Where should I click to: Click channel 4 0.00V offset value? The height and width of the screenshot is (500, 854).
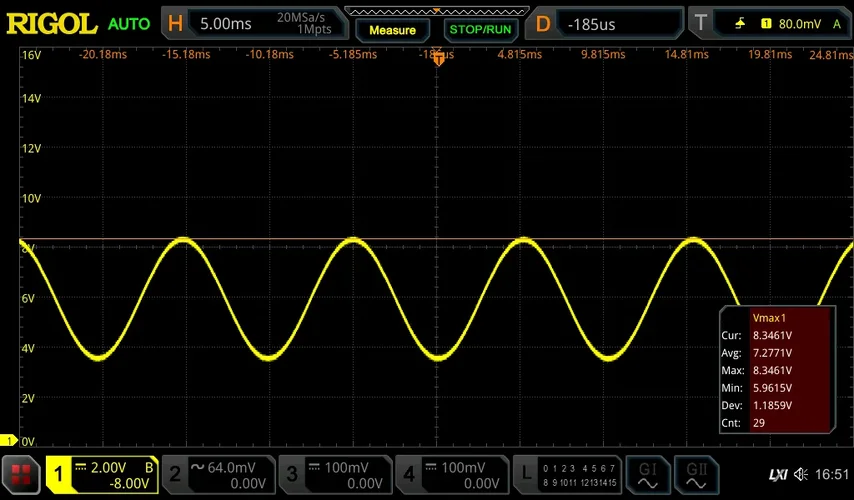(x=481, y=484)
